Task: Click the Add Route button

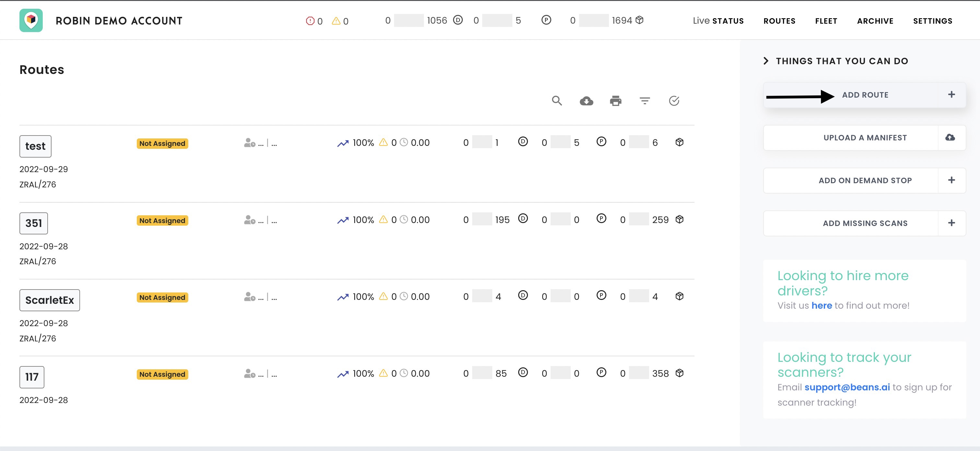Action: tap(865, 95)
